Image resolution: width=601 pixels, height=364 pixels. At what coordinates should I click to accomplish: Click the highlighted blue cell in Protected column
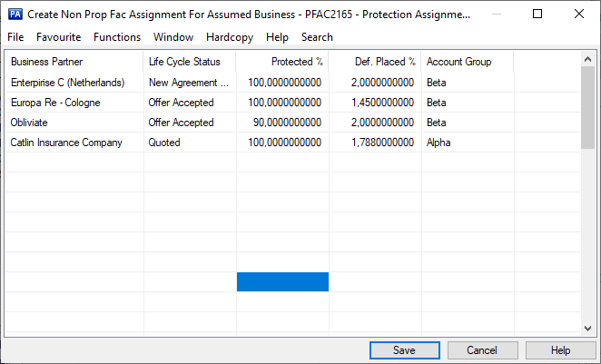click(282, 282)
